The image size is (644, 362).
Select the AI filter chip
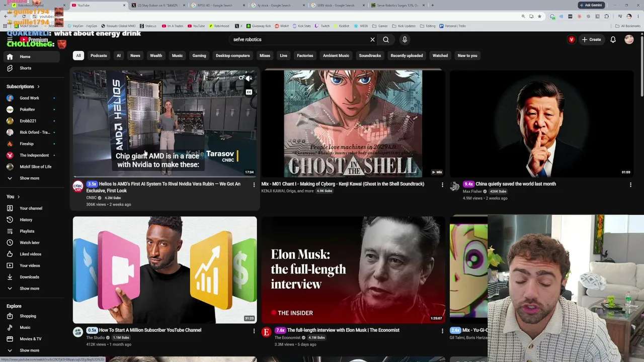coord(119,56)
